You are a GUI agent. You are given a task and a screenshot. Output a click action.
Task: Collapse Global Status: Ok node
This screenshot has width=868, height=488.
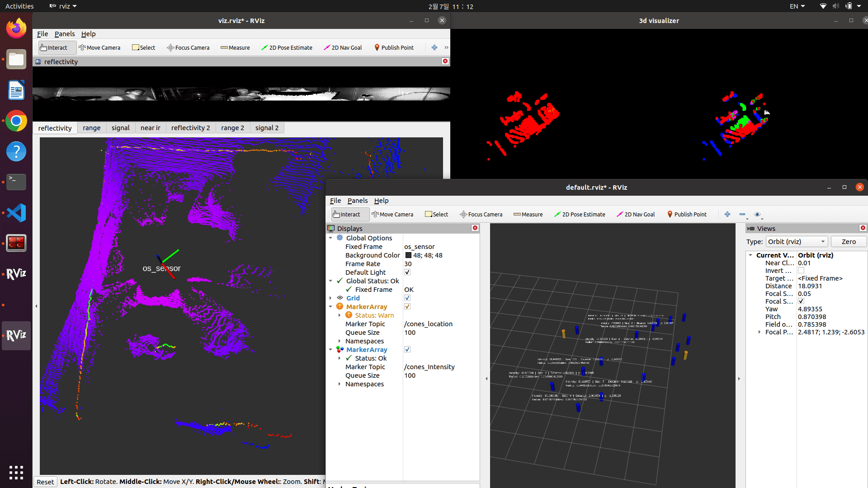tap(330, 281)
